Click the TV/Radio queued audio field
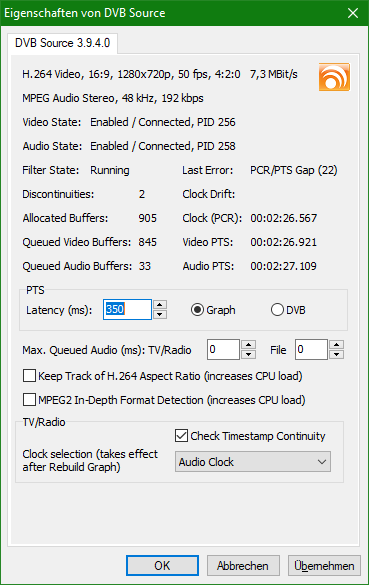Viewport: 369px width, 585px height. [223, 350]
